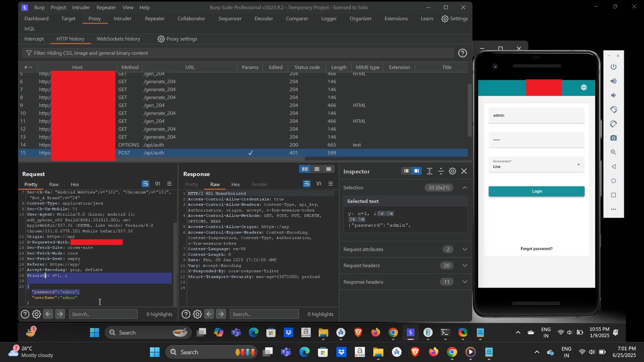This screenshot has height=362, width=644.
Task: Switch the Response view to the Hex tab
Action: point(235,184)
